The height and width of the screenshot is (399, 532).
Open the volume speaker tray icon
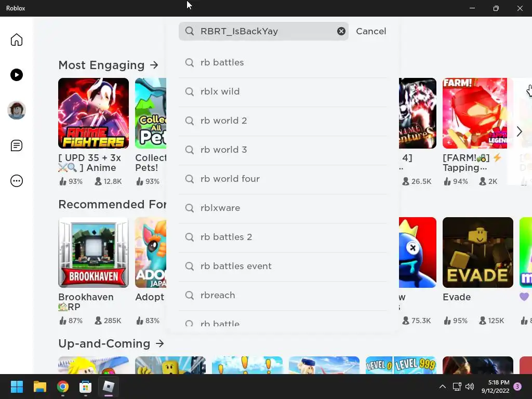click(x=470, y=387)
